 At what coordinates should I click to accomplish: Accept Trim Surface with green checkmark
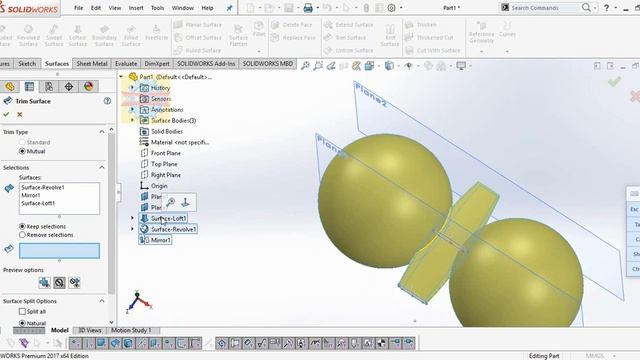pos(6,114)
